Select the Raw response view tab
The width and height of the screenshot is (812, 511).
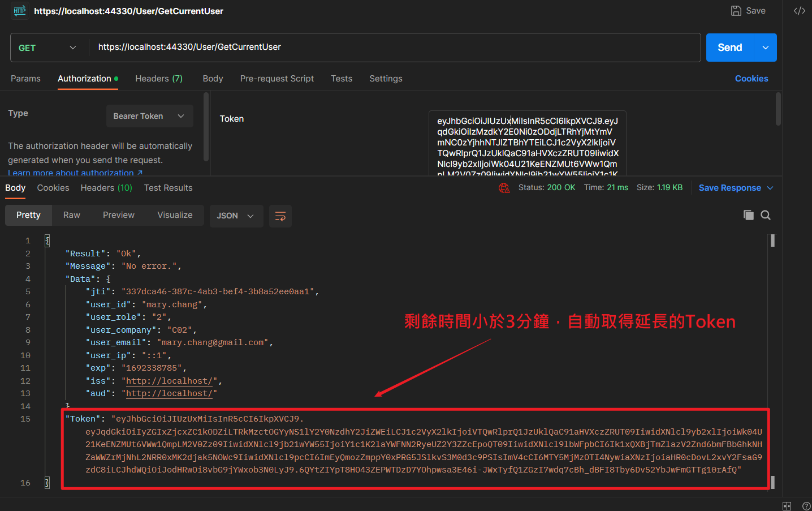click(71, 215)
